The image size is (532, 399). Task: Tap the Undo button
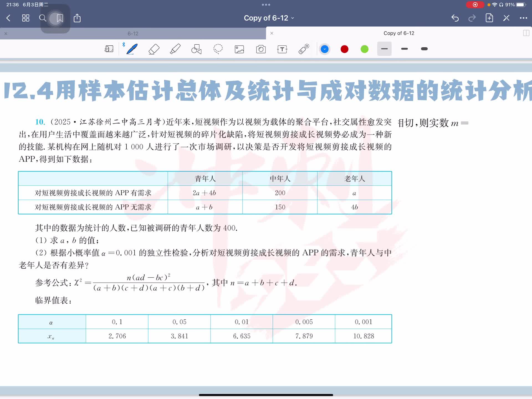[x=455, y=18]
